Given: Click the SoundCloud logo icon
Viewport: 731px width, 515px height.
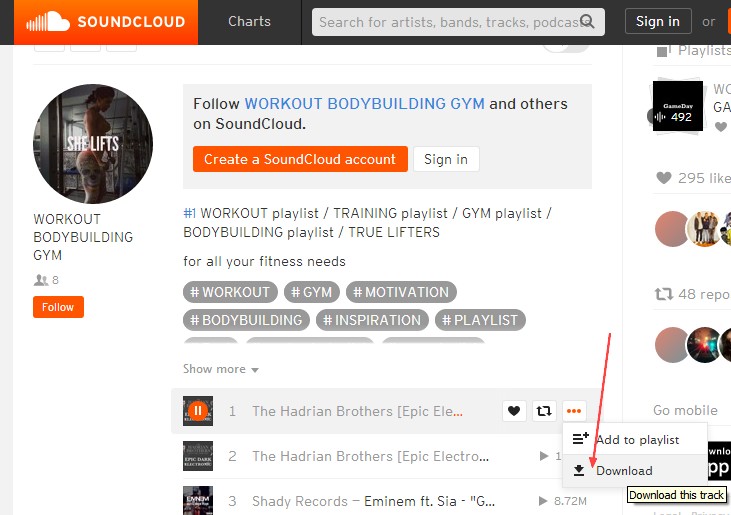Looking at the screenshot, I should coord(48,22).
